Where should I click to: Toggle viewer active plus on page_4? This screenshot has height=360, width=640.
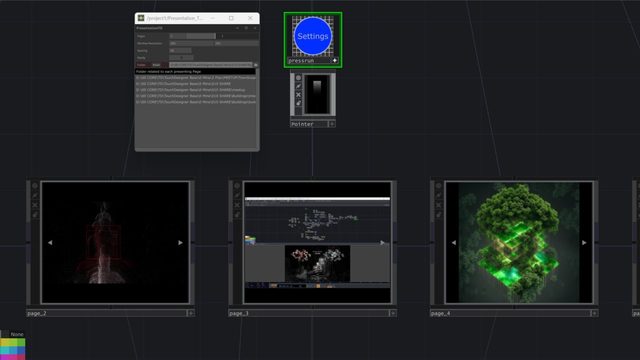594,313
